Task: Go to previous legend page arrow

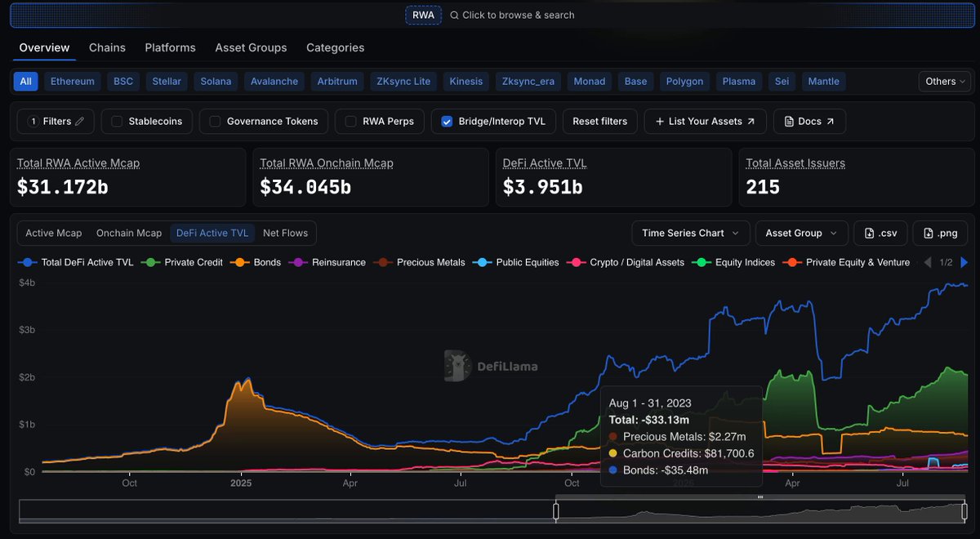Action: tap(927, 262)
